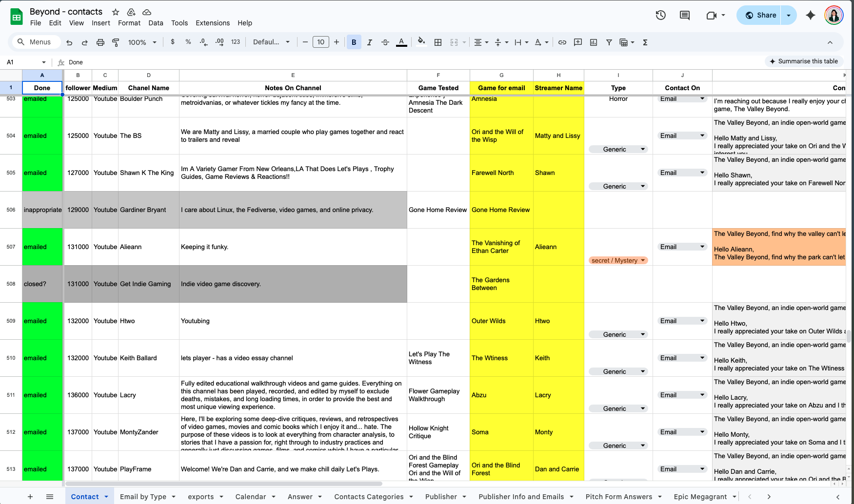Insert a comment

(578, 42)
